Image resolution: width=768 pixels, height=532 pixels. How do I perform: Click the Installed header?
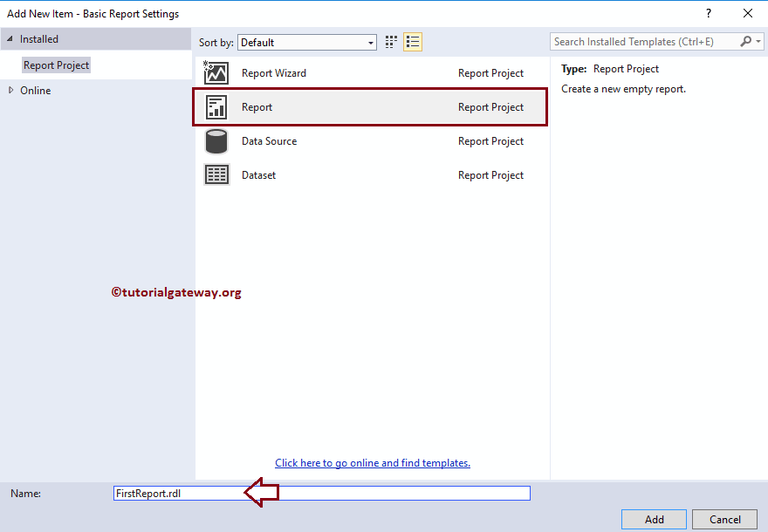point(39,38)
